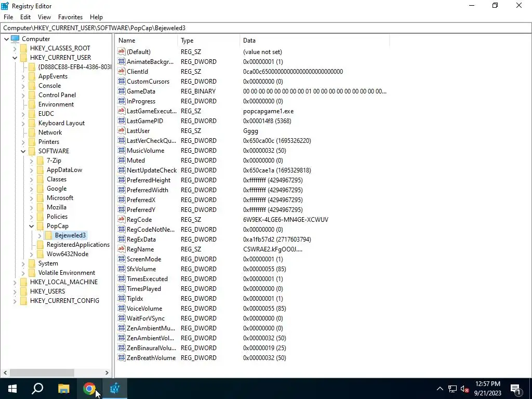Screen dimensions: 532x399
Task: Open the taskbar search
Action: 37,388
